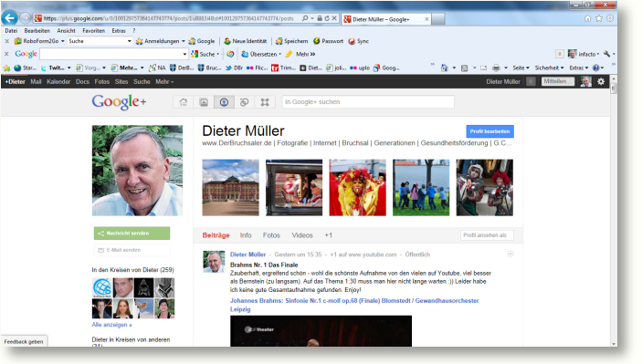The height and width of the screenshot is (364, 642).
Task: Click the add-to-favorites bar star icon
Action: click(6, 68)
